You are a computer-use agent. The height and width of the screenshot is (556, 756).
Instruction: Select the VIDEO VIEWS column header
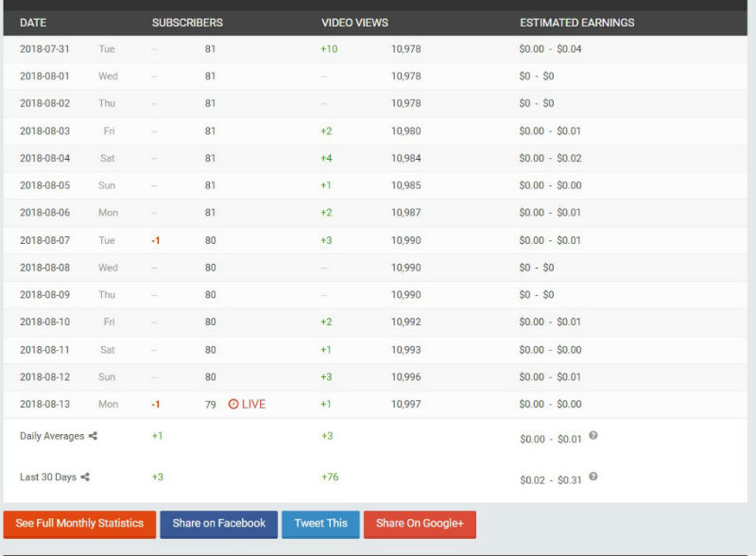(355, 23)
